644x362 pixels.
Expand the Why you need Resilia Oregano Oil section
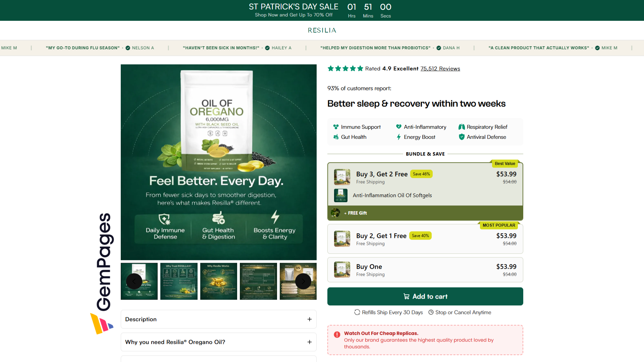[x=218, y=342]
